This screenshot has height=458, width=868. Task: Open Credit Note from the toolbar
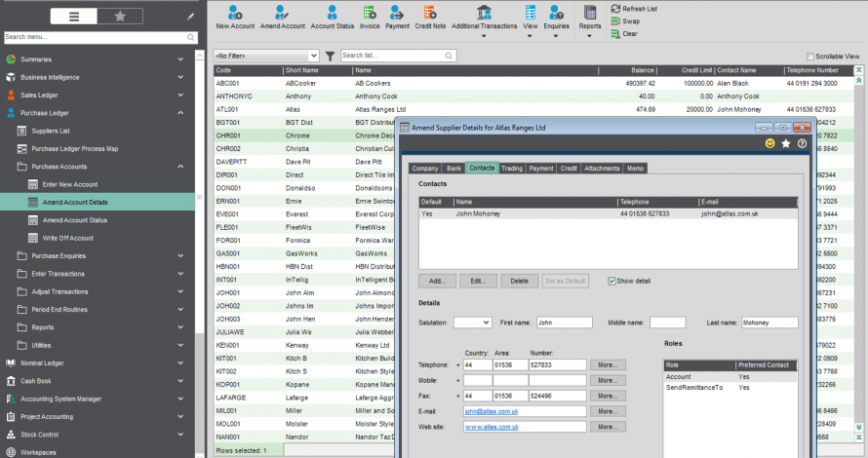(x=430, y=18)
